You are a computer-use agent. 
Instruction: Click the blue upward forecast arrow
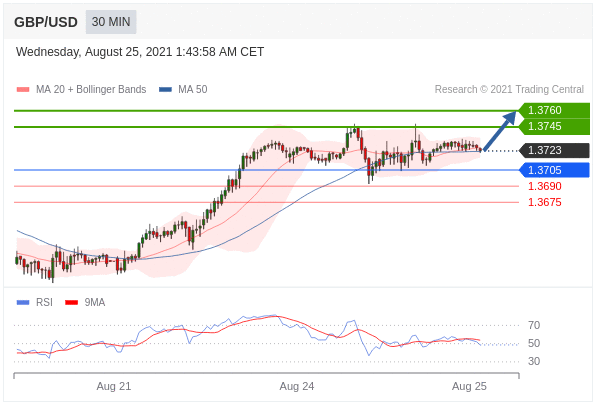coord(500,131)
